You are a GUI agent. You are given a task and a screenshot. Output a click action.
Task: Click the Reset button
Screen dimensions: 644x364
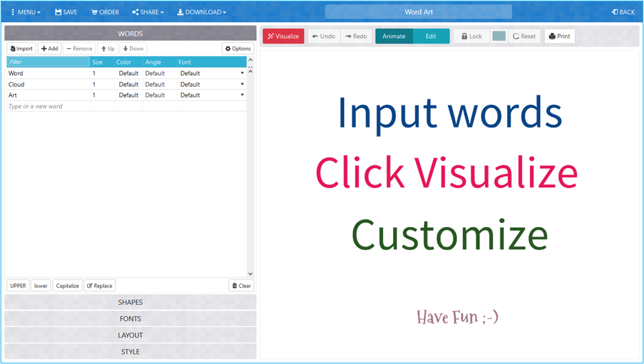[525, 36]
